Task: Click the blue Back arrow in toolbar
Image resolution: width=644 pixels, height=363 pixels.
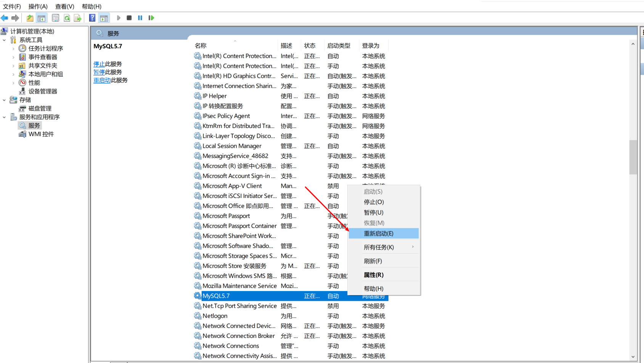Action: coord(5,18)
